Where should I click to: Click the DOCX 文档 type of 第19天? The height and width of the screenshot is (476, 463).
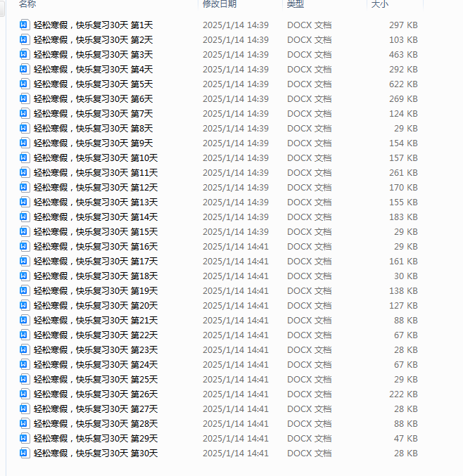310,291
